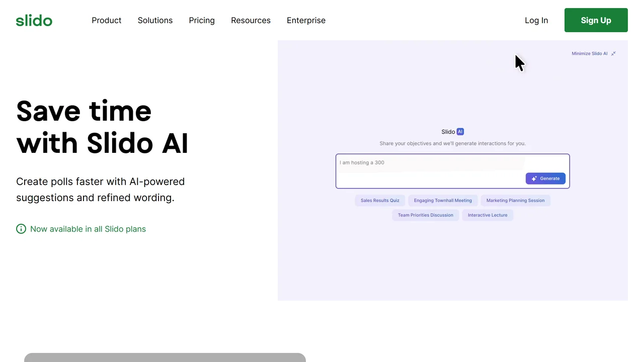Click the Minimize Slido AI collapse icon
The width and height of the screenshot is (644, 362).
click(613, 53)
